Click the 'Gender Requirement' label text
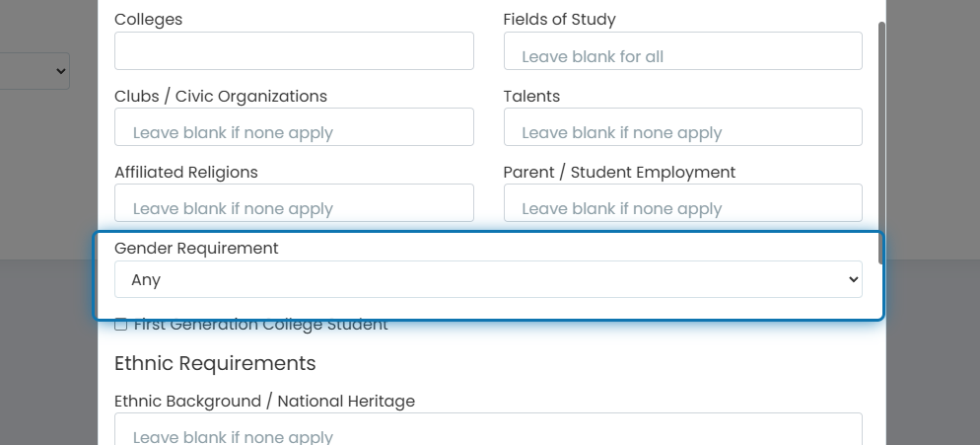 [x=196, y=248]
